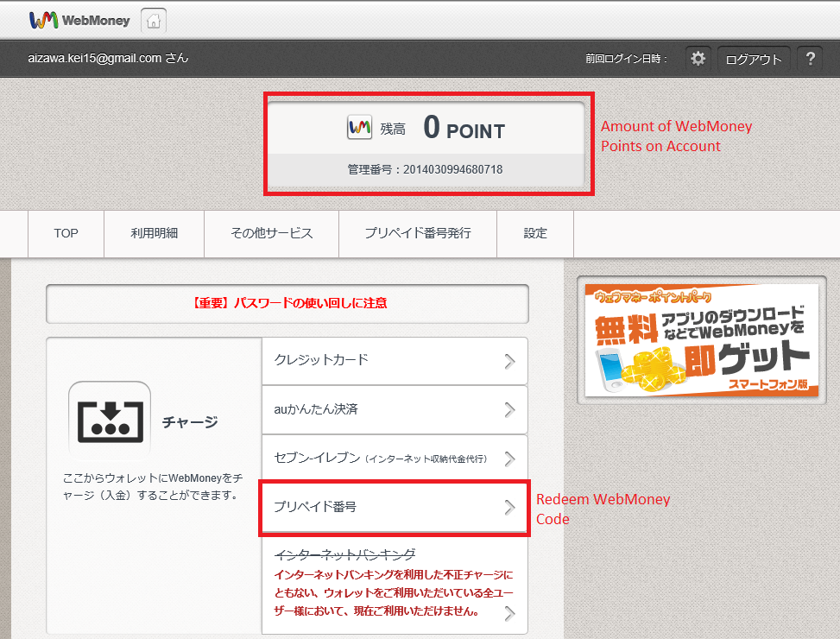The image size is (840, 639).
Task: Click the 管理番号 2014030994680718 text
Action: click(x=426, y=170)
